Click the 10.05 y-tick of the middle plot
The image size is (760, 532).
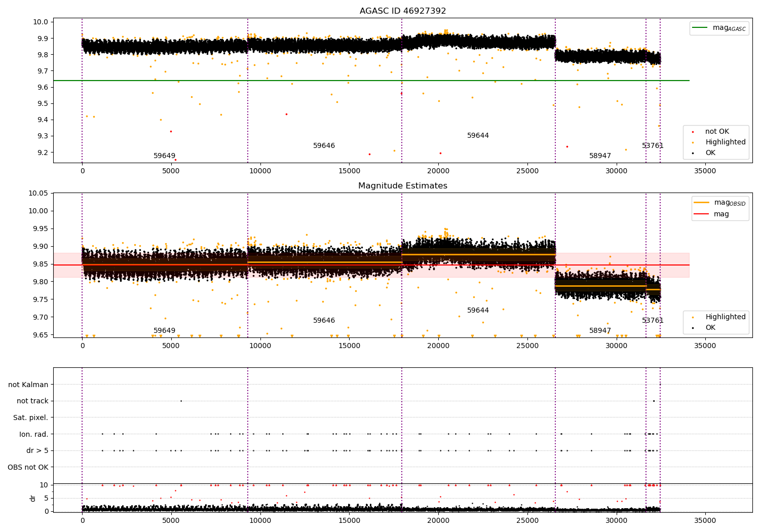tap(40, 193)
